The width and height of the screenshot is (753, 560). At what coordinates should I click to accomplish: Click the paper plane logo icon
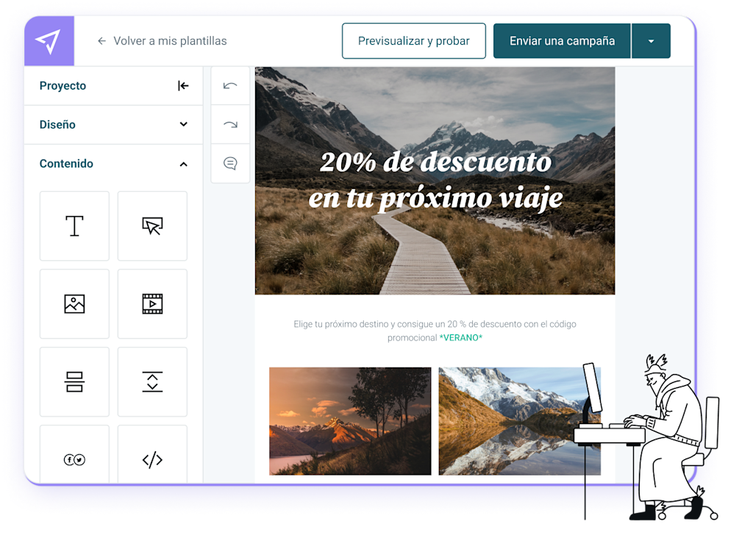coord(49,41)
